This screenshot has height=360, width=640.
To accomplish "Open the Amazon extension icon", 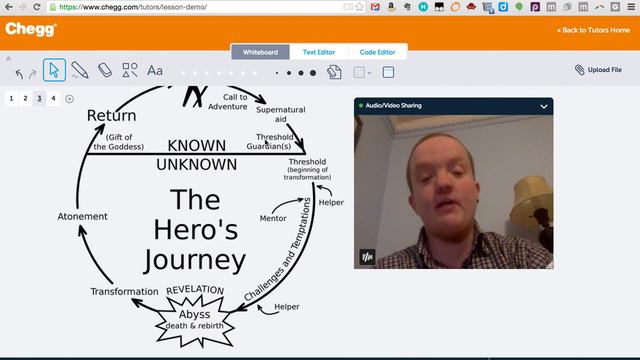I will (x=391, y=7).
